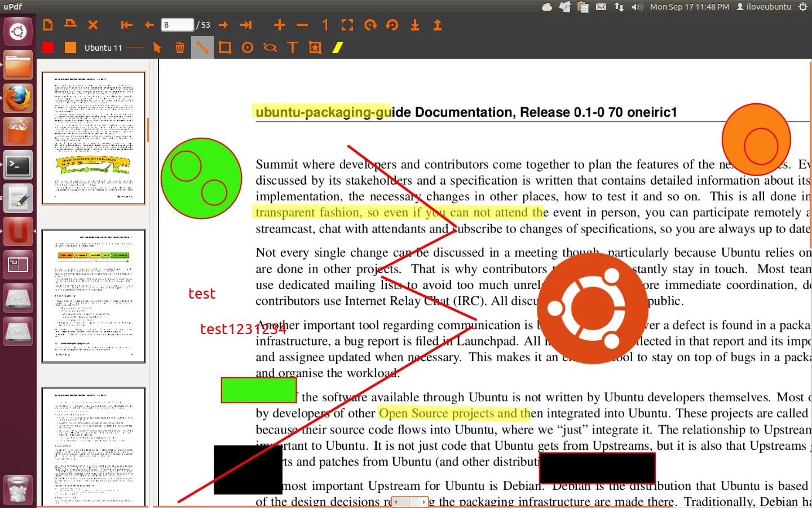Click the red stroke color swatch
Viewport: 812px width, 508px height.
coord(48,48)
